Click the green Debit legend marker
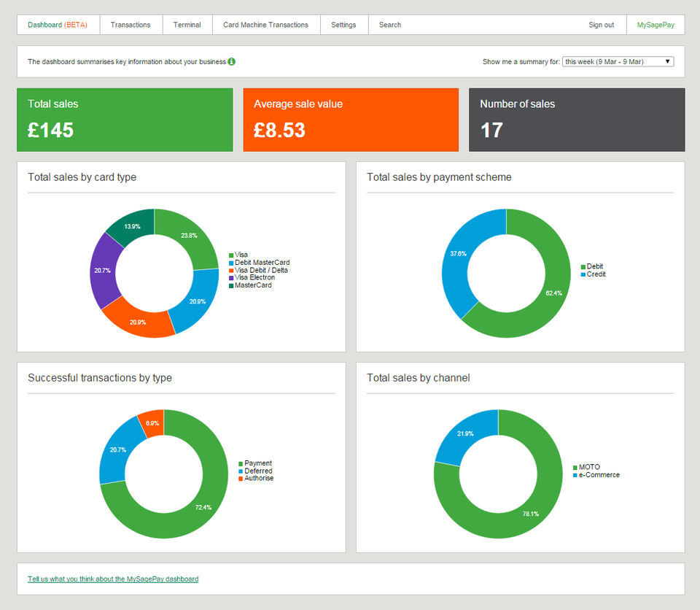The height and width of the screenshot is (610, 700). coord(583,267)
